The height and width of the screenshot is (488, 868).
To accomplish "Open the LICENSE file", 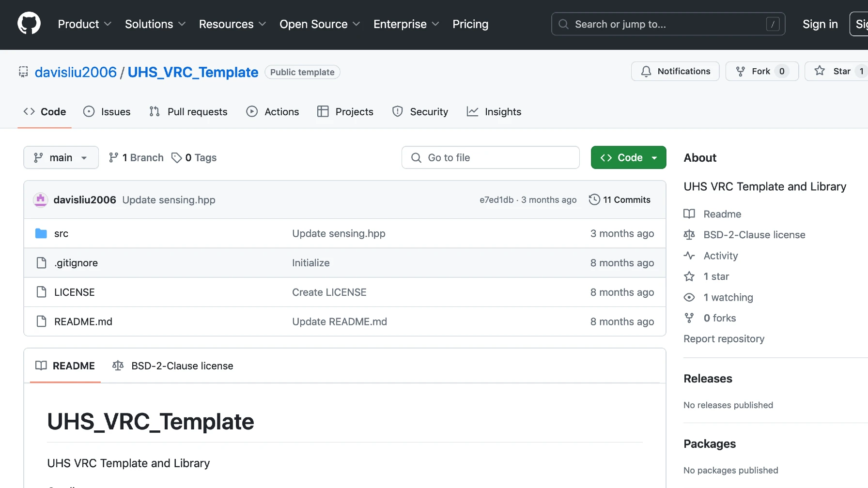I will [x=75, y=292].
